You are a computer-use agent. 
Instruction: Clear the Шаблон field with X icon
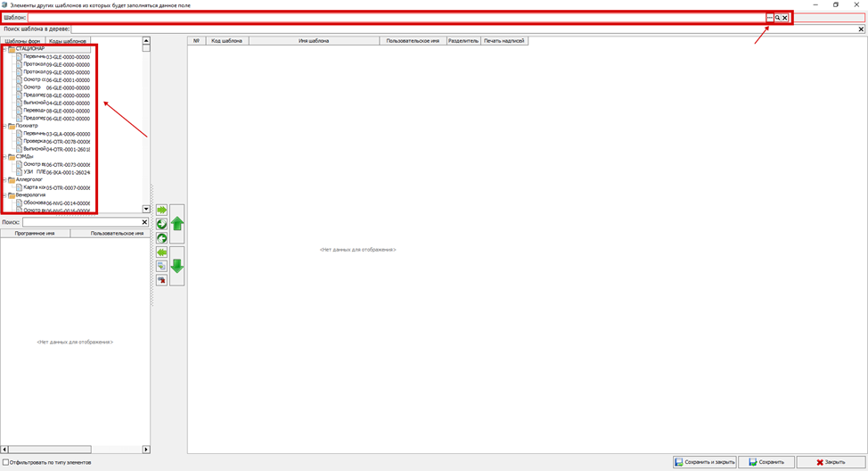[785, 18]
